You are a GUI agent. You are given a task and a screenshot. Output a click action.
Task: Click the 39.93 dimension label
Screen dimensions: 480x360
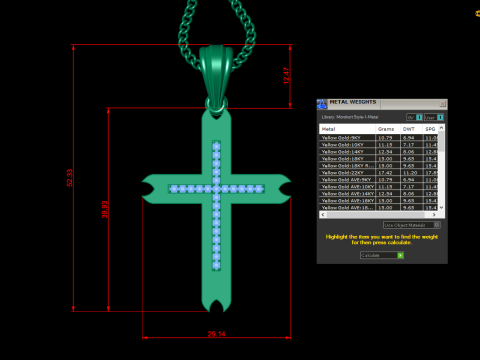105,209
